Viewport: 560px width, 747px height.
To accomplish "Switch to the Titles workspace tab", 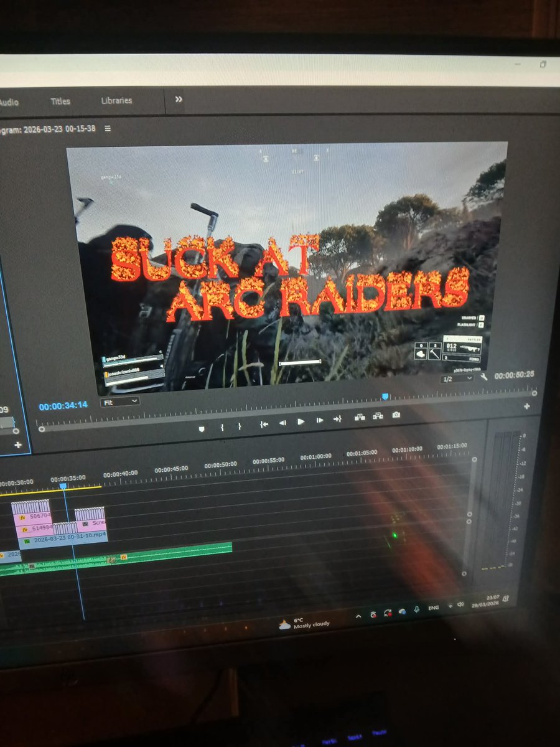I will pos(60,101).
